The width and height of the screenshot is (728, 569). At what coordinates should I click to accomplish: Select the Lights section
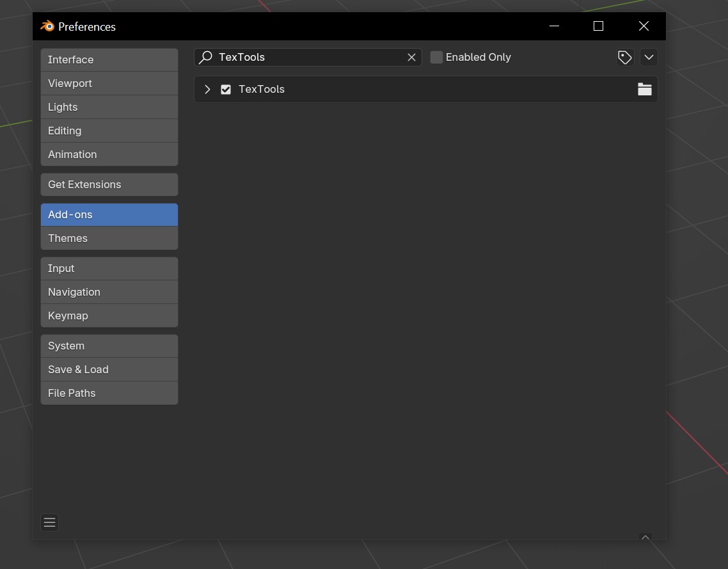tap(109, 108)
